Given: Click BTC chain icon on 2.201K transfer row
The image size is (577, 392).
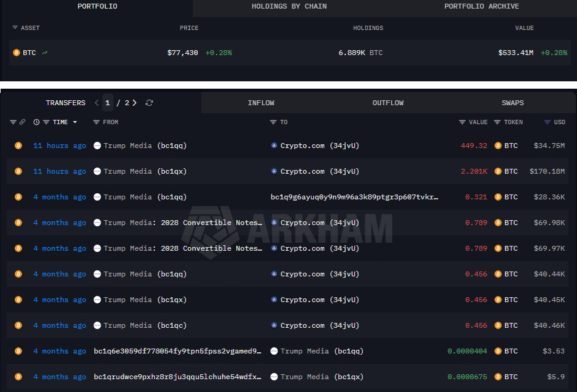Looking at the screenshot, I should point(18,171).
